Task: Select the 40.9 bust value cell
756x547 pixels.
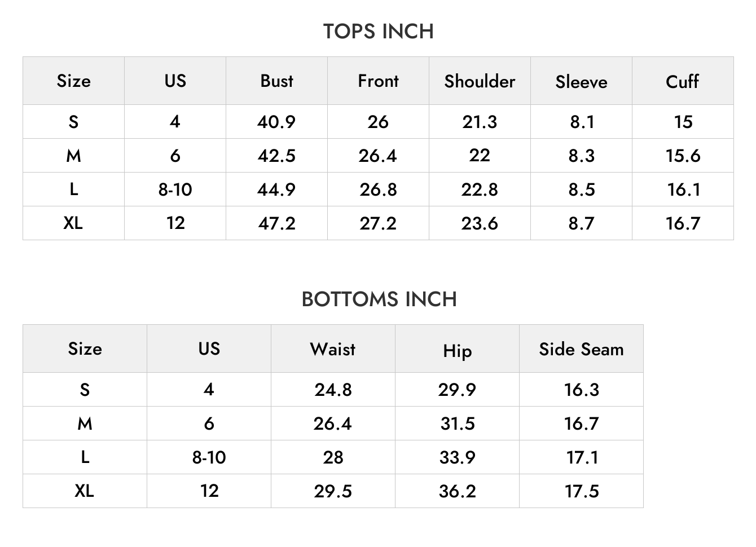Action: pos(276,122)
